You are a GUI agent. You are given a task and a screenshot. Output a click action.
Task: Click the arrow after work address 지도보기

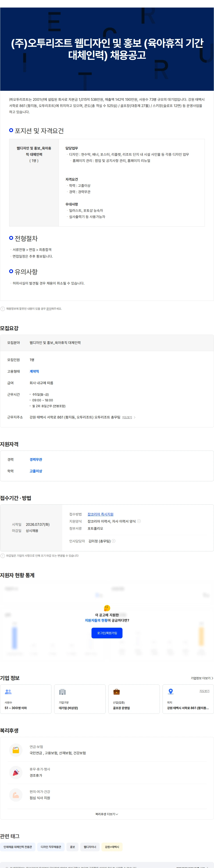point(135,417)
